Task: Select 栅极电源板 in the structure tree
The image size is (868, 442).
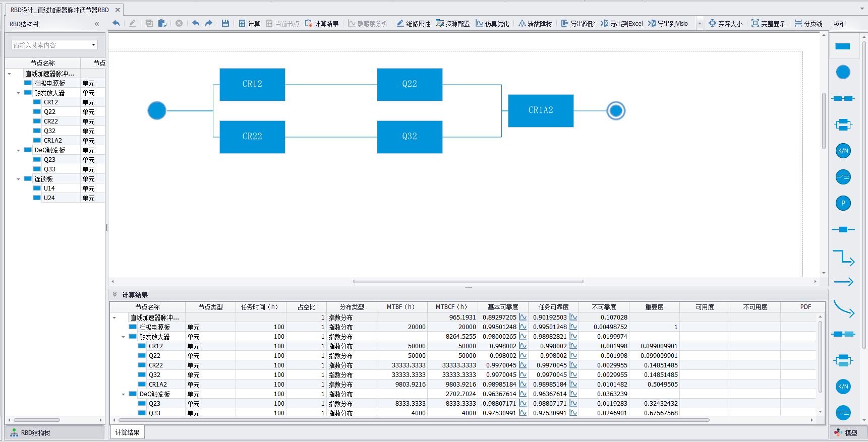Action: tap(49, 83)
